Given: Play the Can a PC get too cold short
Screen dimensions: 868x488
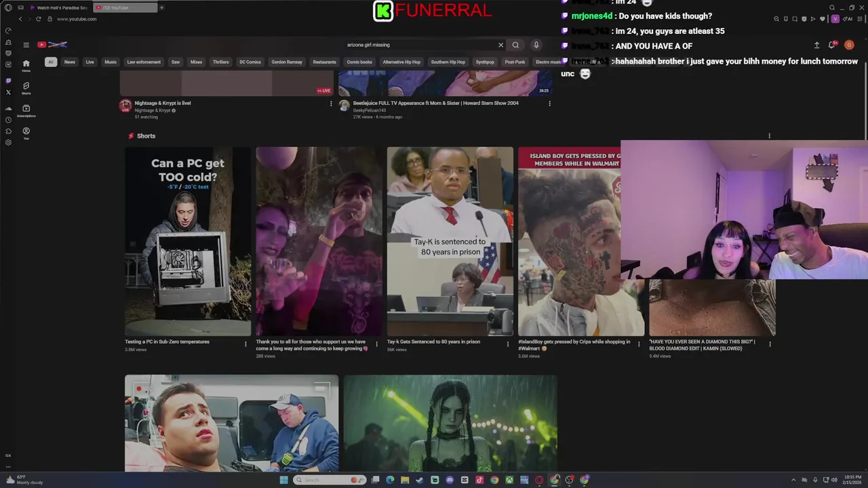Looking at the screenshot, I should (x=188, y=241).
